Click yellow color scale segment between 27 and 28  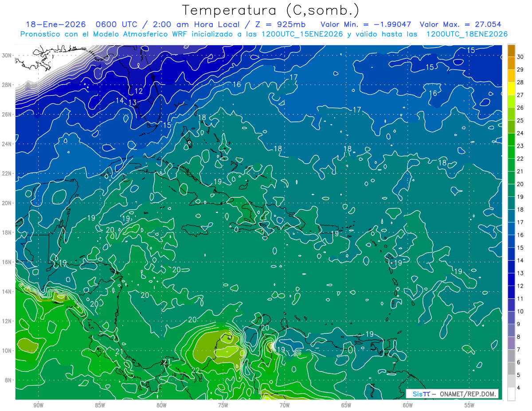point(511,89)
